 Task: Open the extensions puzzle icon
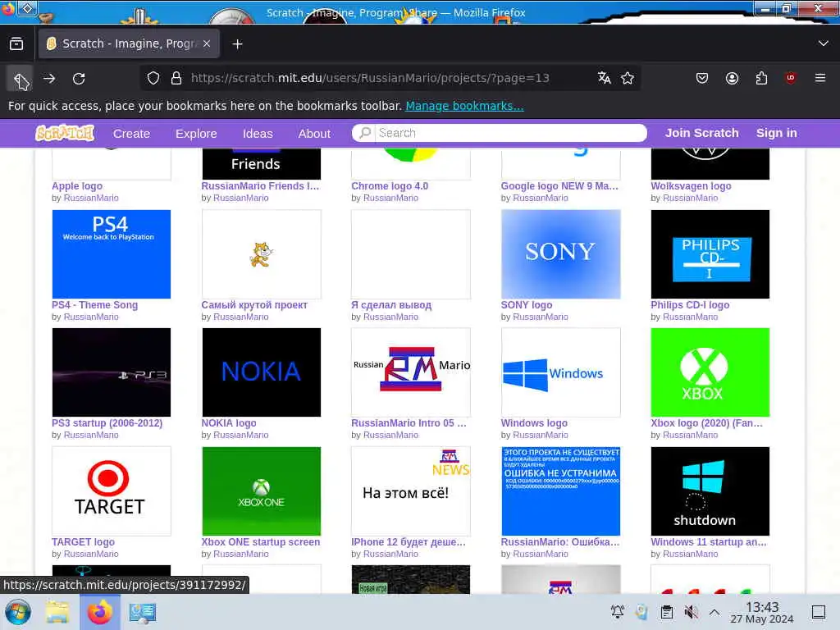click(761, 78)
